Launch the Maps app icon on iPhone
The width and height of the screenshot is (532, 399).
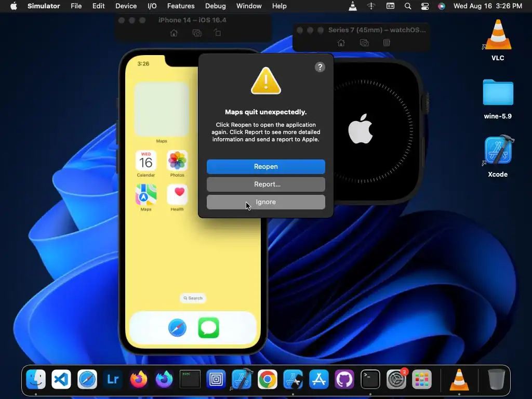pos(146,195)
